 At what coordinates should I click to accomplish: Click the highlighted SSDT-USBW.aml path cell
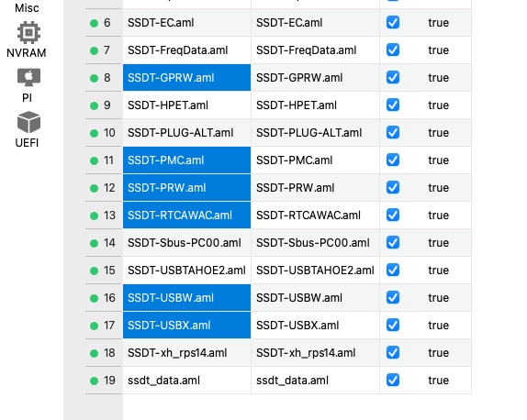click(186, 298)
